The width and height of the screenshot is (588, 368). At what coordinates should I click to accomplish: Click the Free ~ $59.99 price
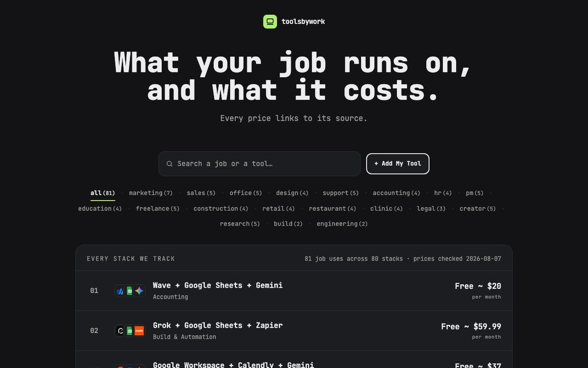[x=471, y=326]
